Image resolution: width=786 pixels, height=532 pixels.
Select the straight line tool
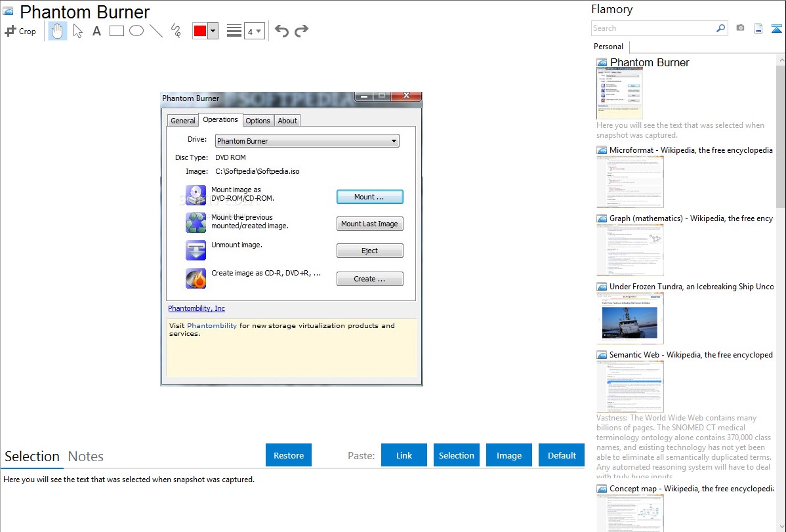click(x=156, y=31)
